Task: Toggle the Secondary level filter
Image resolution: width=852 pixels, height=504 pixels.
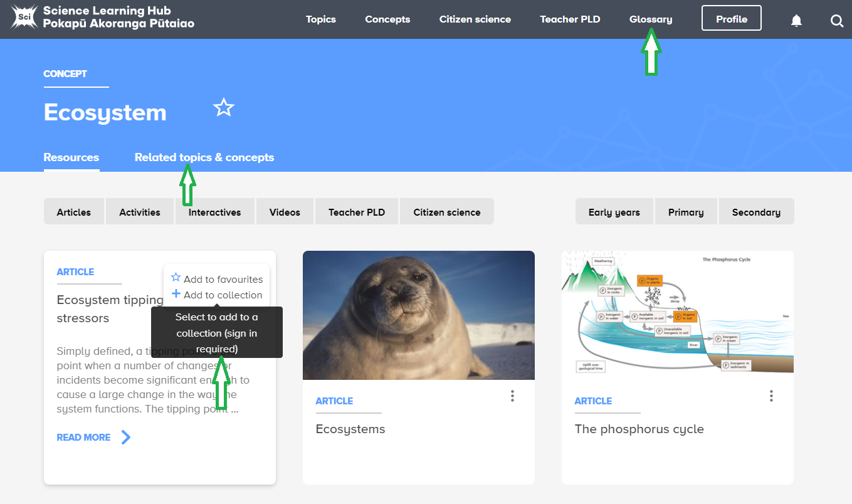Action: [757, 211]
